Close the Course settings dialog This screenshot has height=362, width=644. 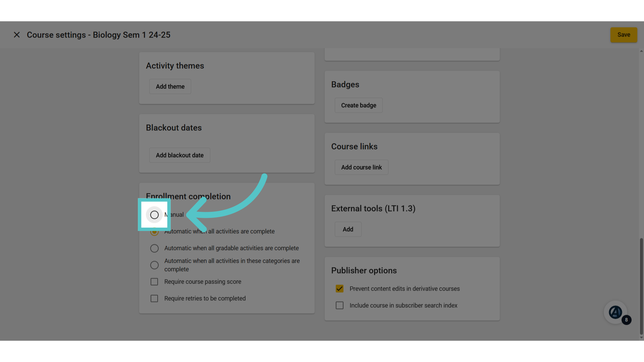pyautogui.click(x=17, y=35)
